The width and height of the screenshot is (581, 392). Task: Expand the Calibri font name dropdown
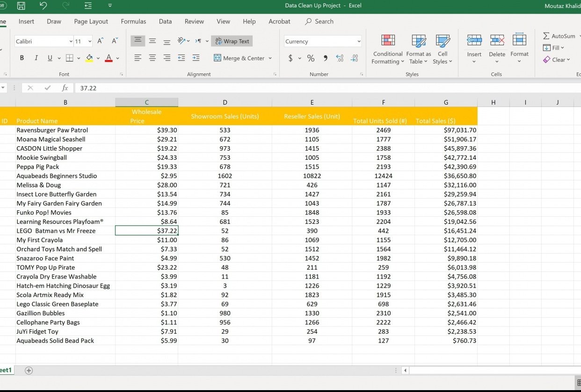[x=71, y=41]
